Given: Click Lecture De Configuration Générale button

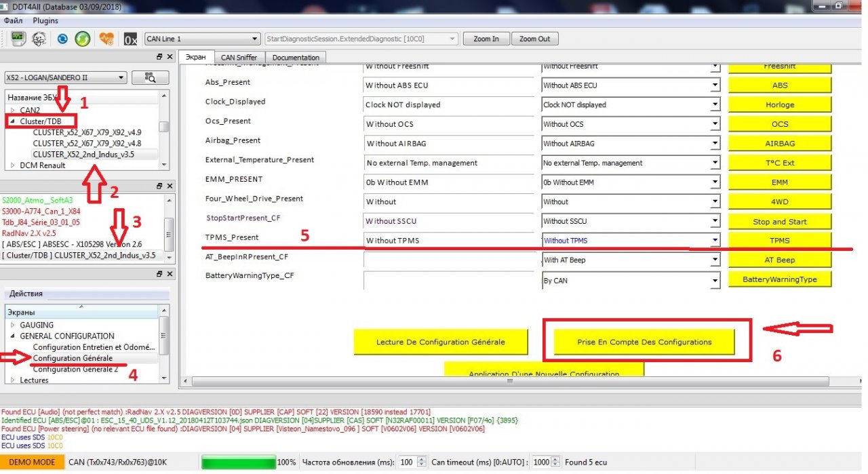Looking at the screenshot, I should coord(440,342).
